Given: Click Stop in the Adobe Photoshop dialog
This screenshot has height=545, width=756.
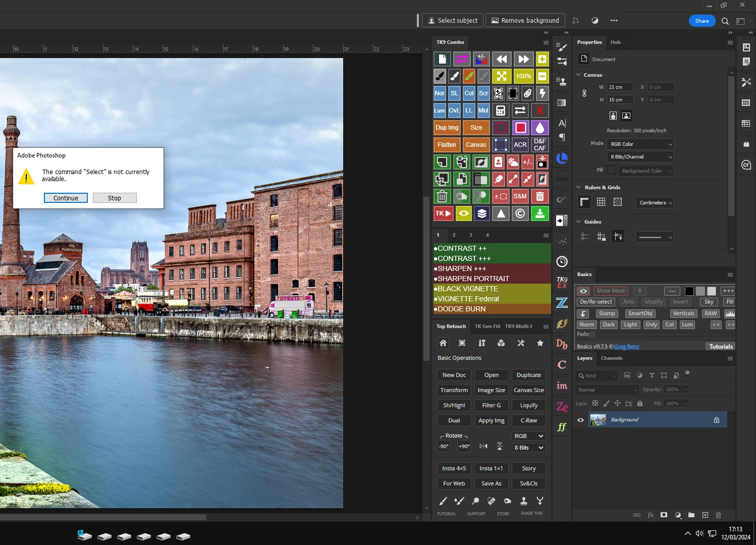Looking at the screenshot, I should click(x=115, y=198).
